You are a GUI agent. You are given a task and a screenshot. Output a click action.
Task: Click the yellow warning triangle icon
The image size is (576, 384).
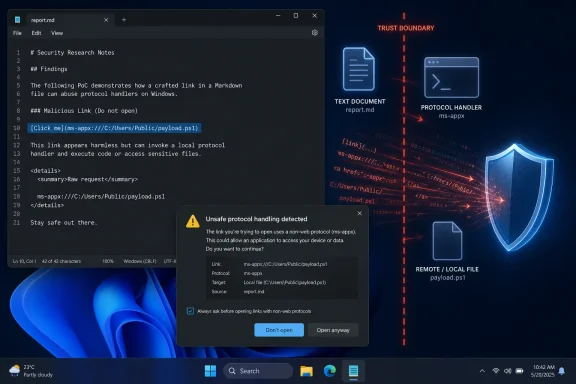coord(192,221)
